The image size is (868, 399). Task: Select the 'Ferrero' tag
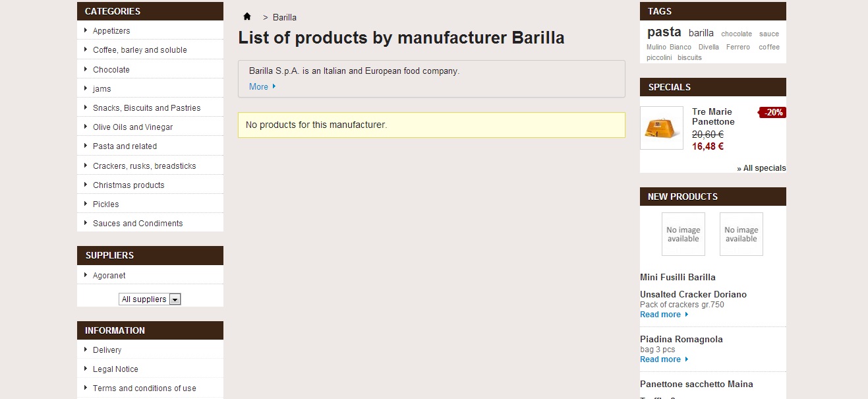coord(738,47)
